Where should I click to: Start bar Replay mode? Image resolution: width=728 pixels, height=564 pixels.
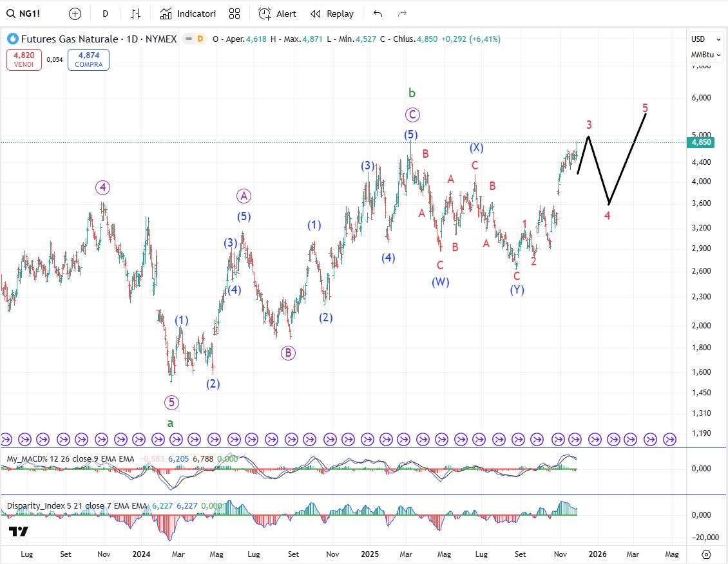coord(332,14)
